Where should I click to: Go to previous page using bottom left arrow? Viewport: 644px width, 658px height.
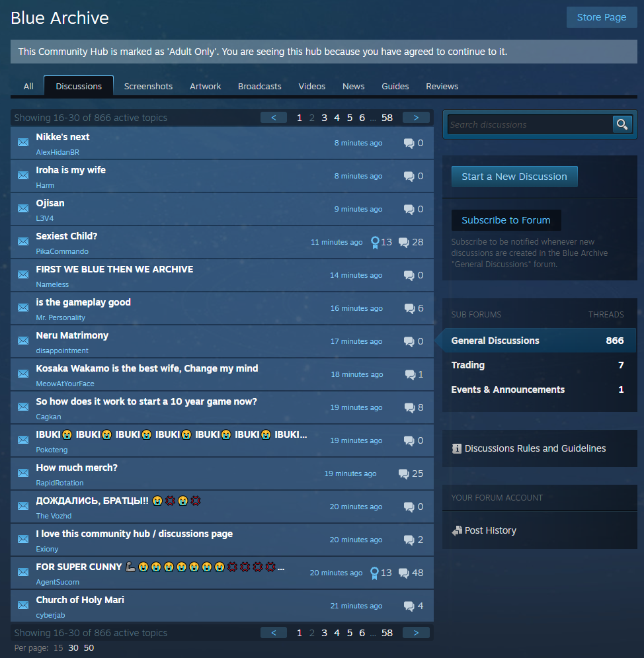pyautogui.click(x=274, y=633)
